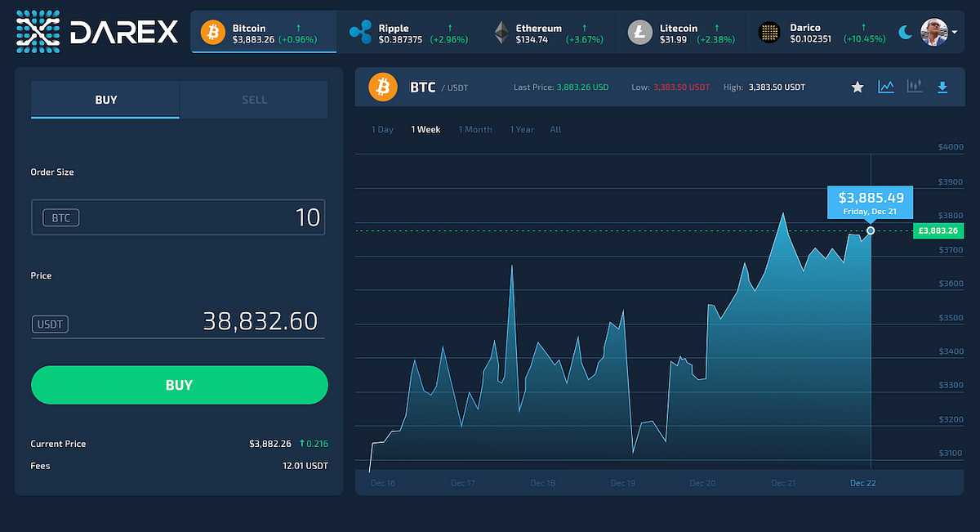Switch to candlestick chart view

915,86
